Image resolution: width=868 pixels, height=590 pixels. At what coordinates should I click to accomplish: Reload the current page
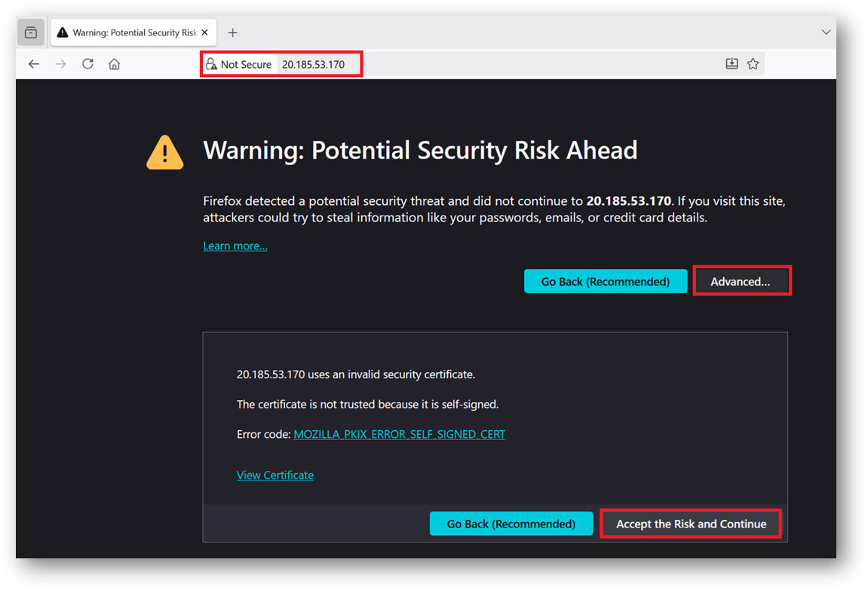coord(87,64)
